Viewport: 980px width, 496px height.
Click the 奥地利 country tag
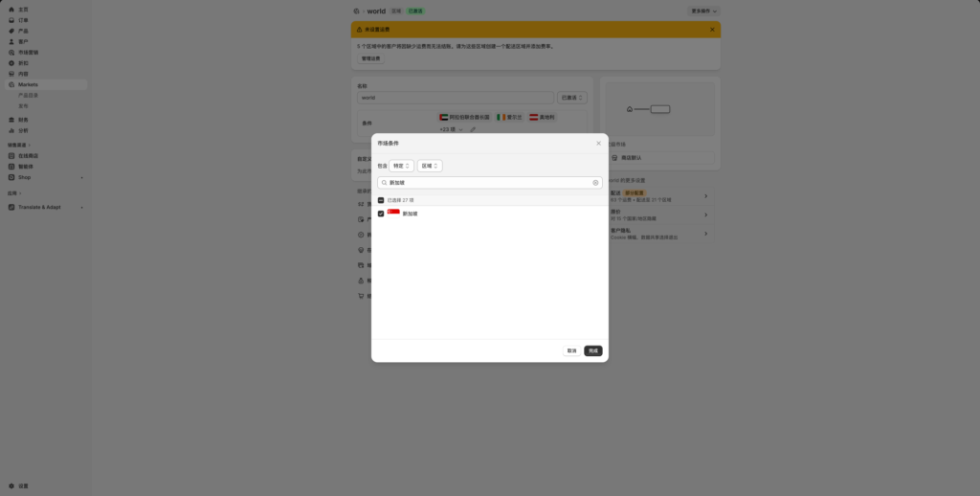coord(542,117)
